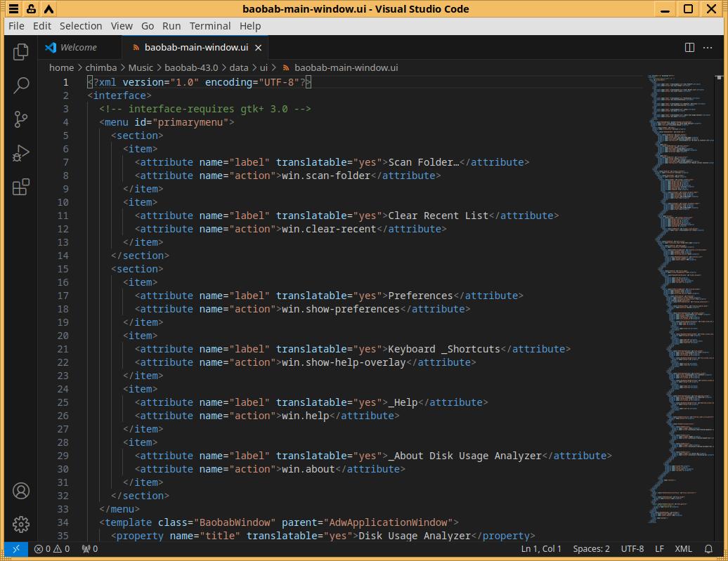Open the Terminal menu
This screenshot has height=561, width=728.
coord(209,26)
